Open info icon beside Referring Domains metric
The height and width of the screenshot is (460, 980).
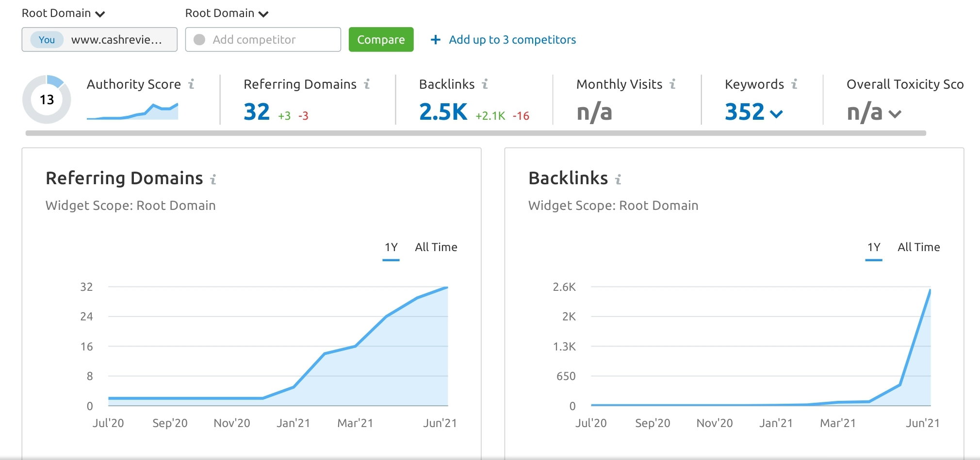pyautogui.click(x=367, y=84)
